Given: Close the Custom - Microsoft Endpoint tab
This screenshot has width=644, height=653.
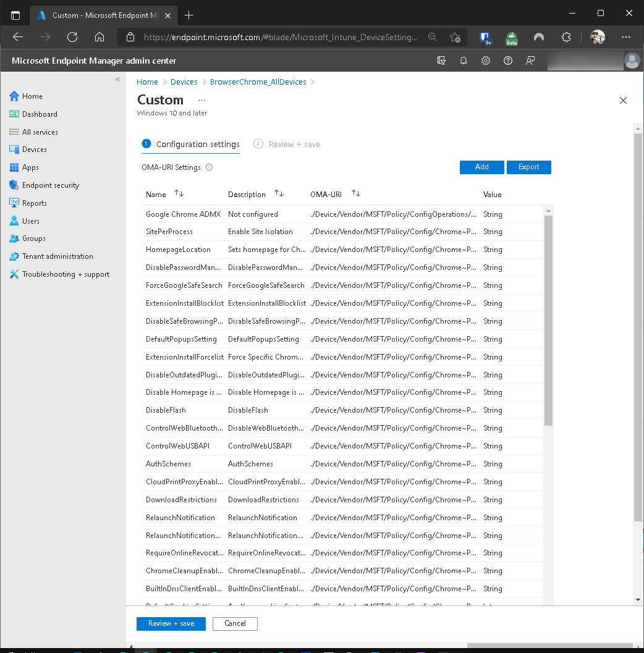Looking at the screenshot, I should pyautogui.click(x=168, y=16).
